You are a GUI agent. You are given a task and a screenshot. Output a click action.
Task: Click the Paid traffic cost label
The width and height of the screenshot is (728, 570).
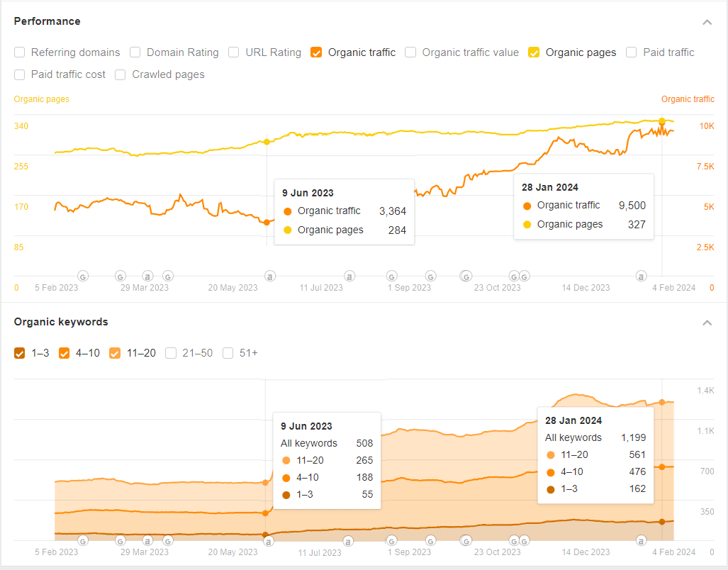[x=68, y=74]
